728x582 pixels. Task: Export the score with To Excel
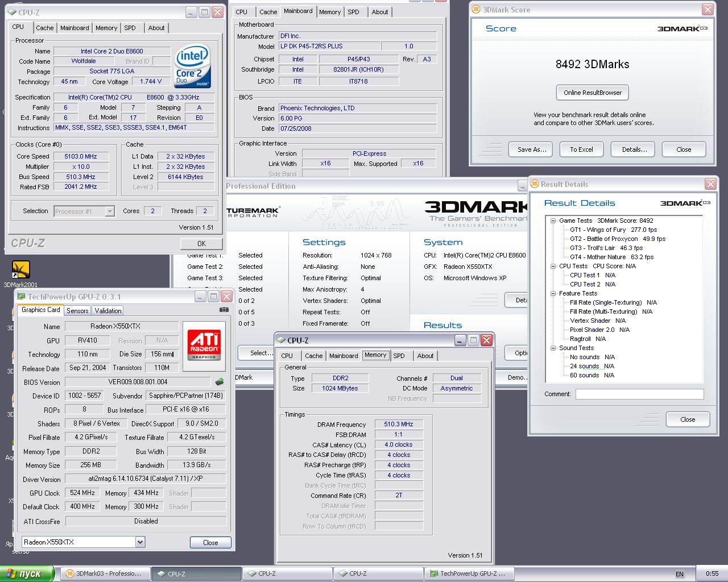click(x=581, y=149)
